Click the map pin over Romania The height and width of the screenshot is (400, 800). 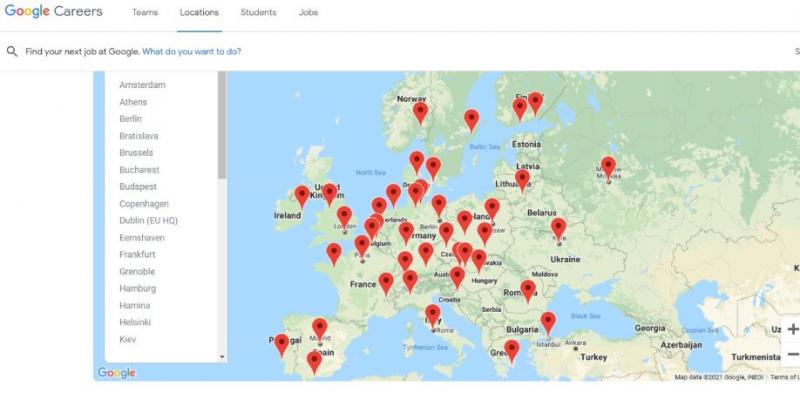(x=528, y=291)
